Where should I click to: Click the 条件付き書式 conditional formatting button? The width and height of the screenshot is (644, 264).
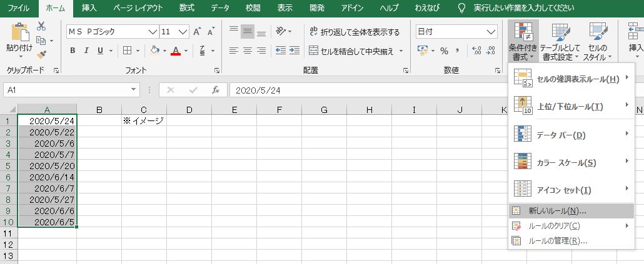523,41
